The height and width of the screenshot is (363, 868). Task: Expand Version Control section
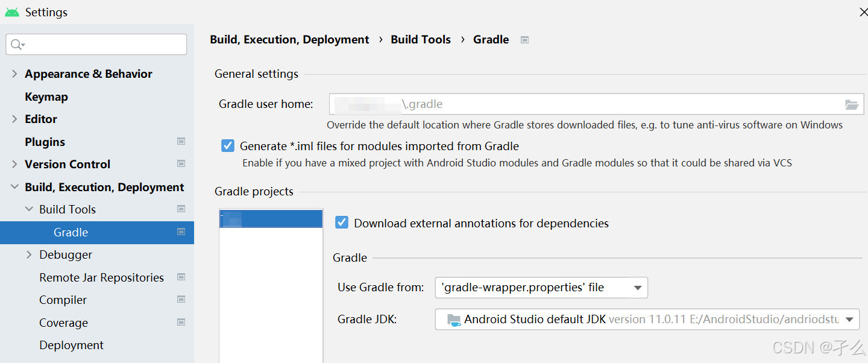14,164
